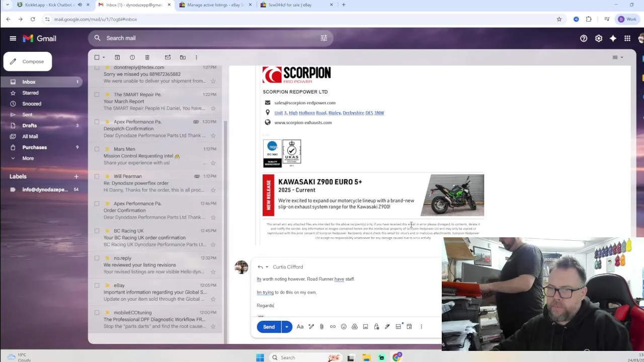644x362 pixels.
Task: Open Scorpion address Unit 3 High Holborn Road link
Action: tap(329, 113)
